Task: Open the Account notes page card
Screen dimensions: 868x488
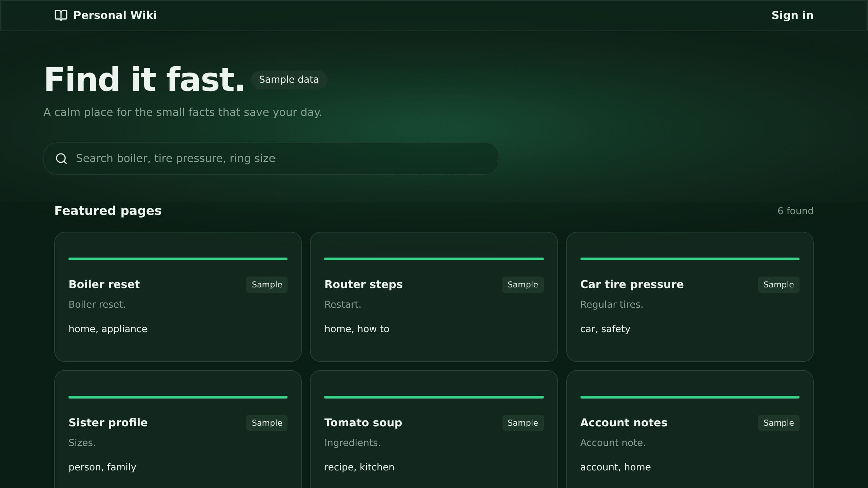Action: (690, 429)
